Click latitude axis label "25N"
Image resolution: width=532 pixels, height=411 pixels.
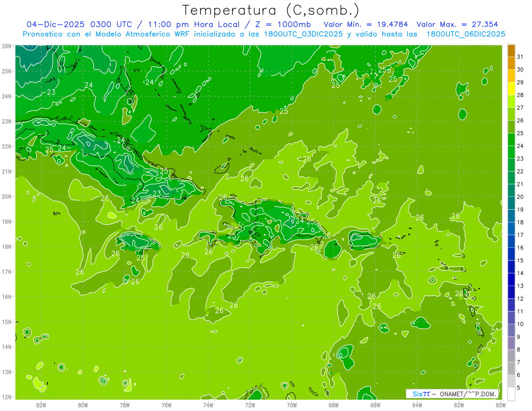[x=7, y=71]
